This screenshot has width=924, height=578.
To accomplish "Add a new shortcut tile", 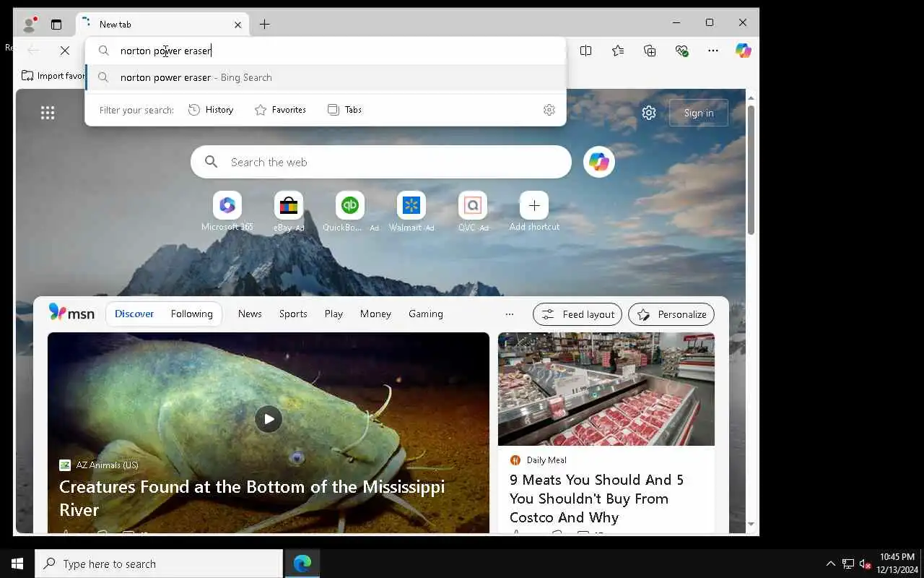I will click(x=534, y=212).
